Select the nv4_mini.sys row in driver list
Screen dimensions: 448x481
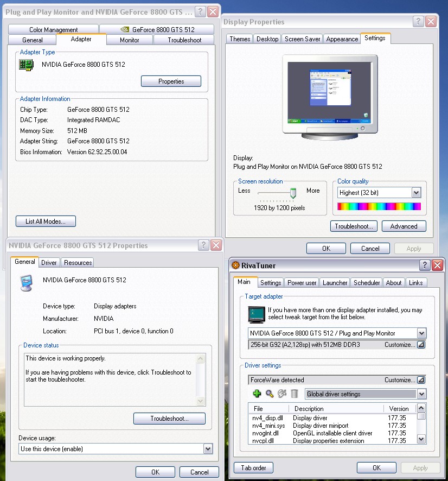click(x=332, y=426)
